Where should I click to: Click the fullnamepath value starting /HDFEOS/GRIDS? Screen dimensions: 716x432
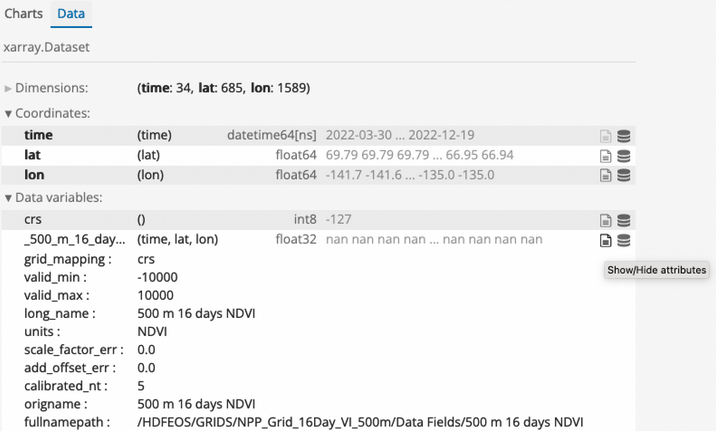tap(360, 422)
